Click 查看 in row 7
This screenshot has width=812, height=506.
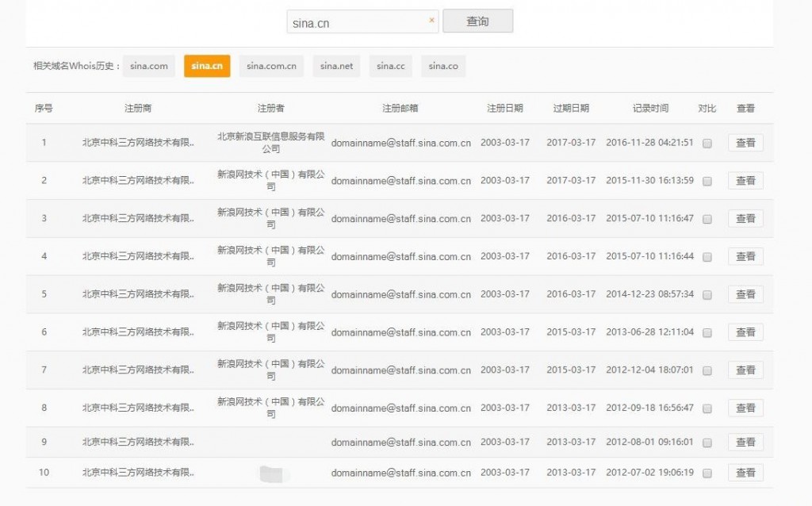pos(745,370)
